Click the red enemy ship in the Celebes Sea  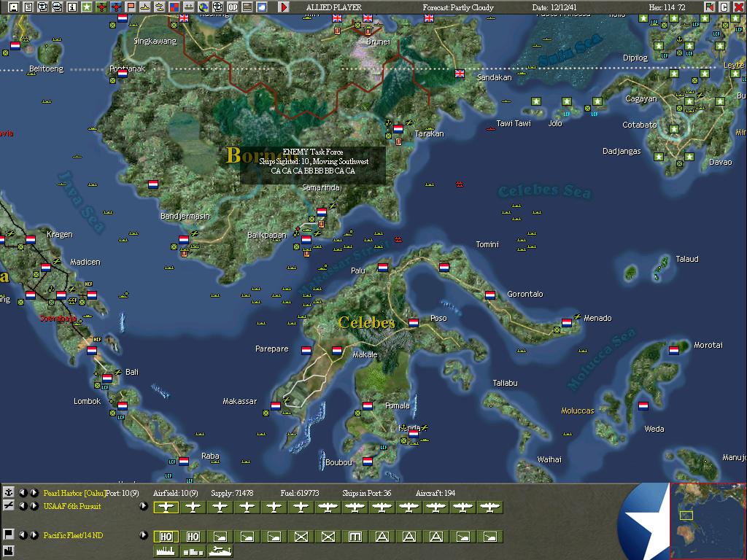click(x=460, y=184)
